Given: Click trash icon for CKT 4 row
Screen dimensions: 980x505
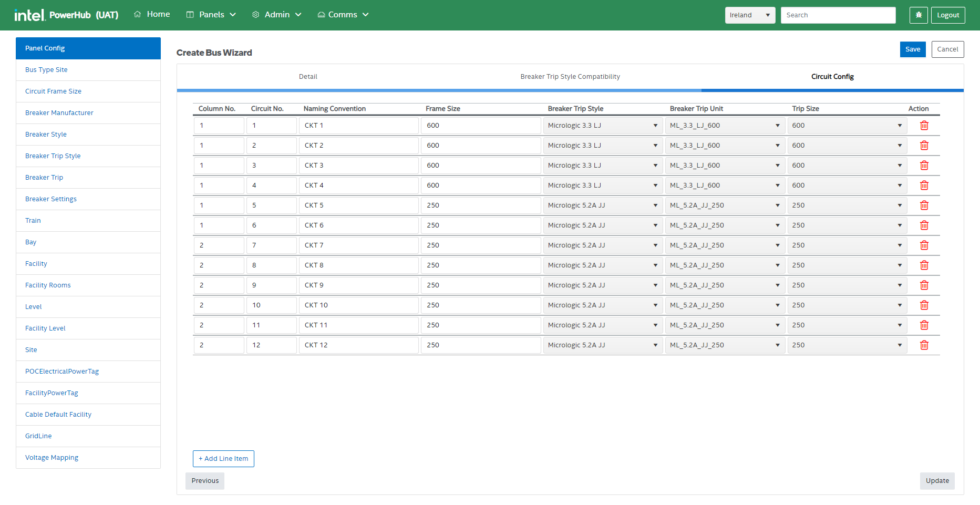Looking at the screenshot, I should tap(924, 185).
